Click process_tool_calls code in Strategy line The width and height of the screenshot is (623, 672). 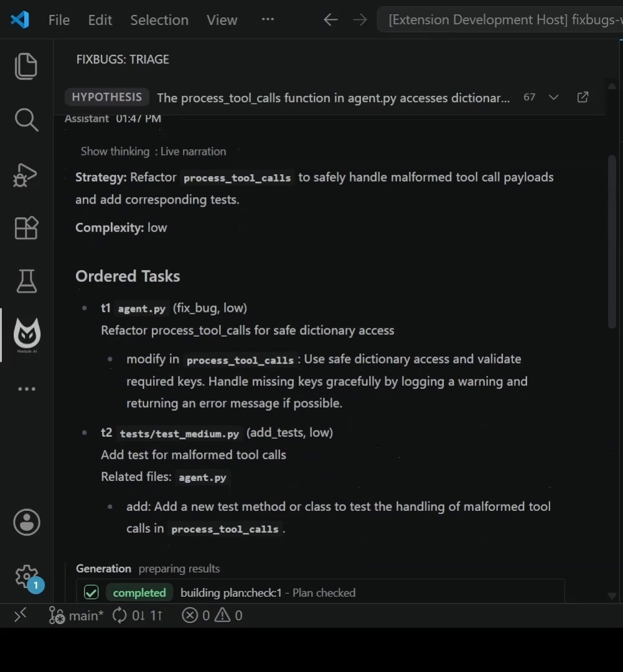[237, 178]
